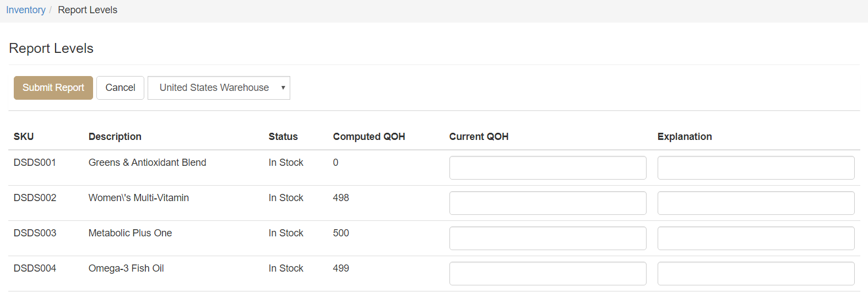Activate Explanation field for Omega-3 Fish Oil
868x292 pixels.
click(756, 273)
